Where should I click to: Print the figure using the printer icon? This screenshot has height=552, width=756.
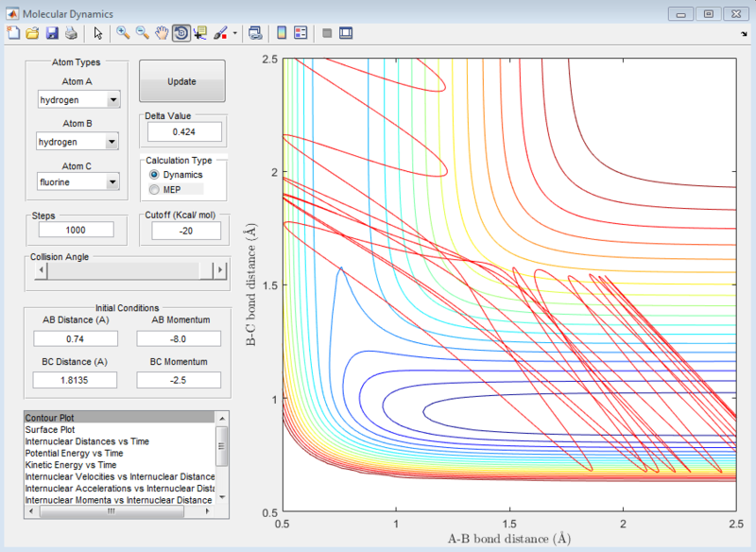71,33
